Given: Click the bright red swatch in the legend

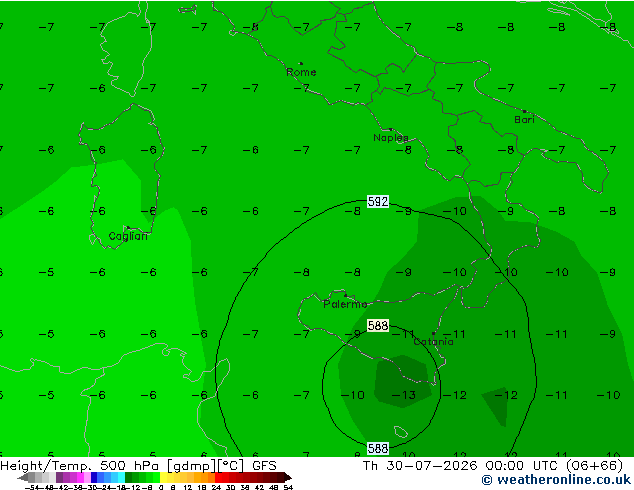Looking at the screenshot, I should [218, 477].
